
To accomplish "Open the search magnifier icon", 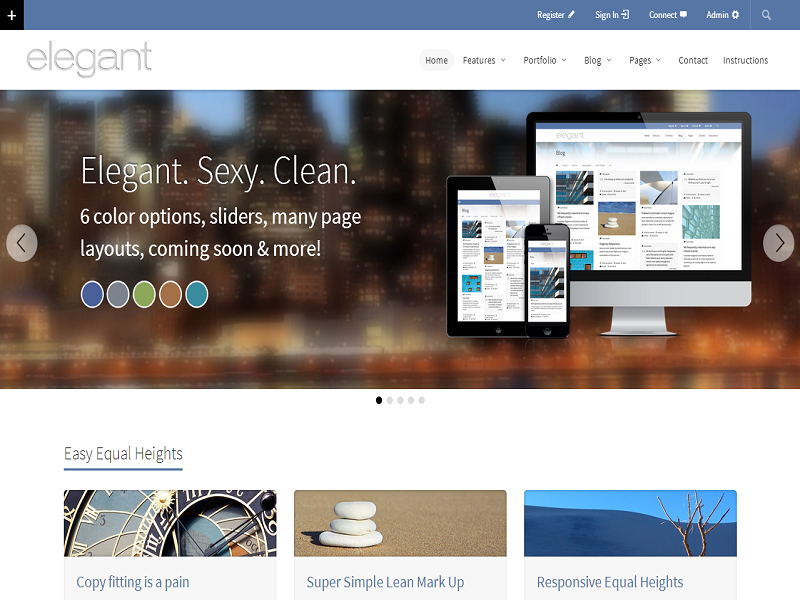I will 766,15.
